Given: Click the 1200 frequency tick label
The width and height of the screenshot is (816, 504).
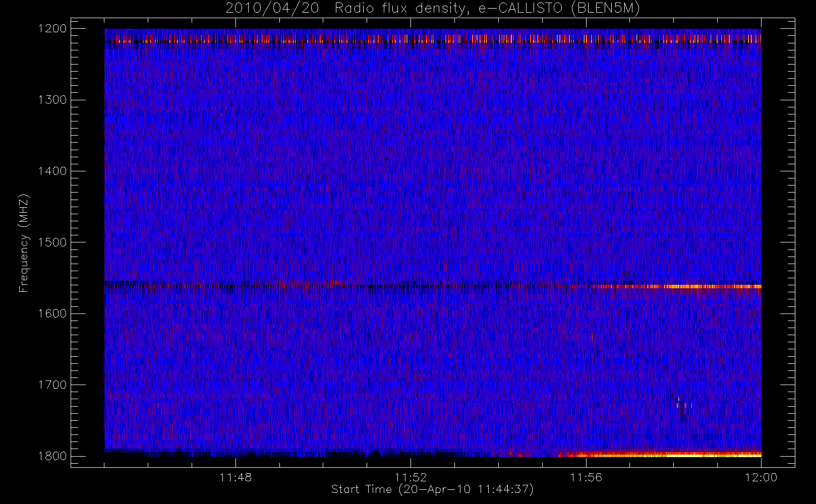Looking at the screenshot, I should point(52,29).
